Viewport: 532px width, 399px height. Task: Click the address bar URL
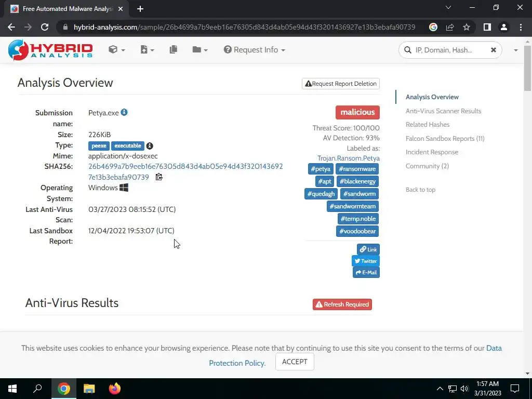pyautogui.click(x=244, y=27)
